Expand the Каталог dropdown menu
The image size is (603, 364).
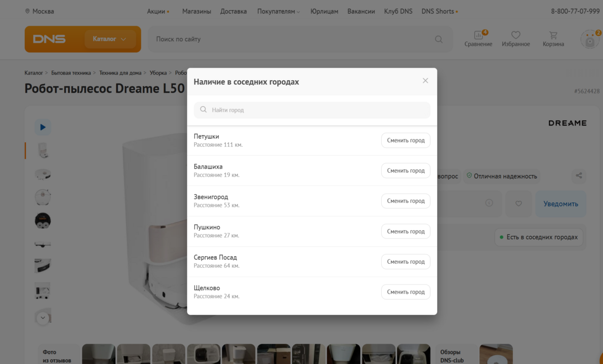coord(110,39)
